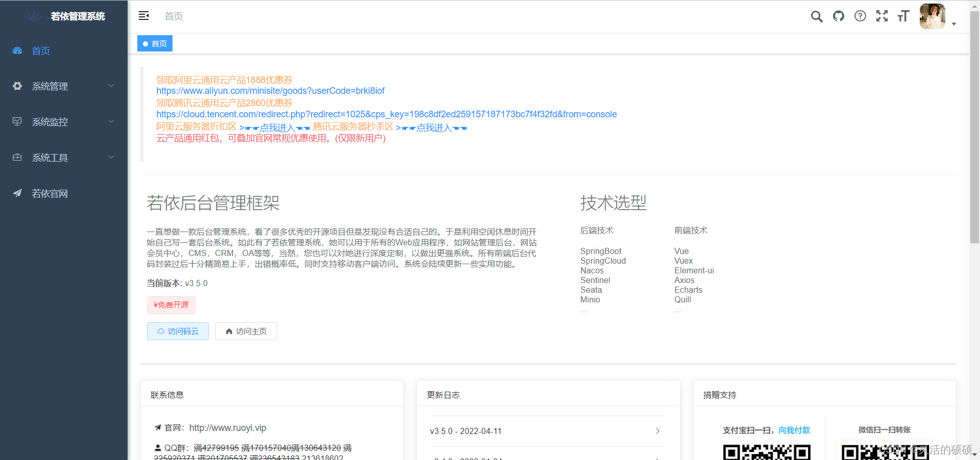
Task: Click the dashboard icon beside 首页
Action: click(17, 50)
